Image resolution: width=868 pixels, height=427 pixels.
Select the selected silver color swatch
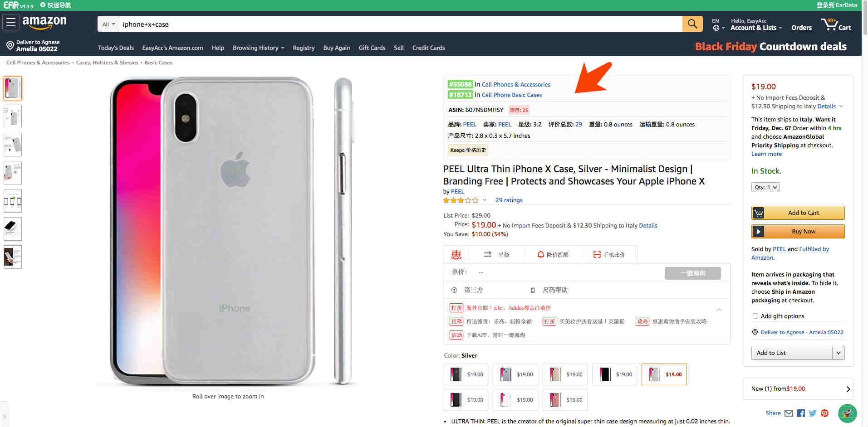click(x=664, y=374)
